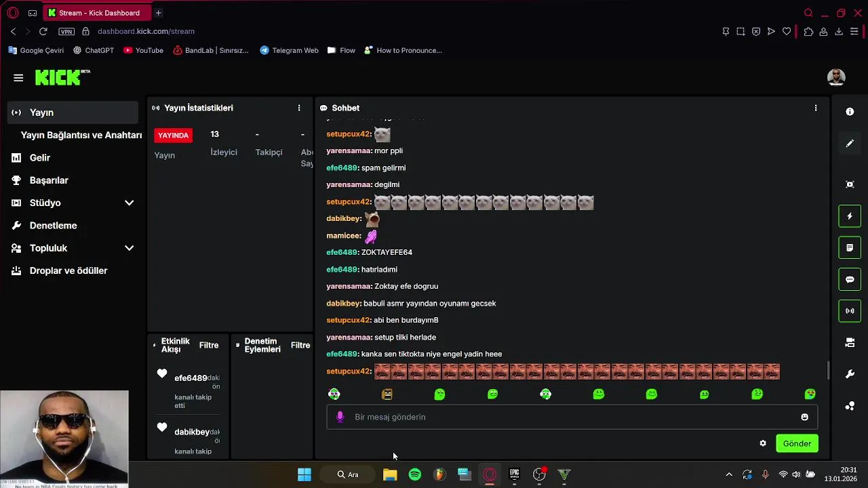Open the hamburger menu beside Kick logo

point(18,78)
